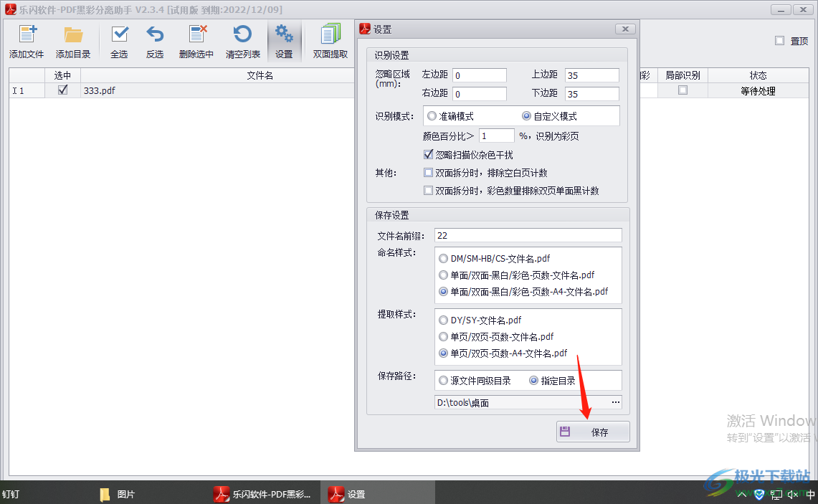
Task: Click the 添加文件 toolbar icon
Action: (27, 34)
